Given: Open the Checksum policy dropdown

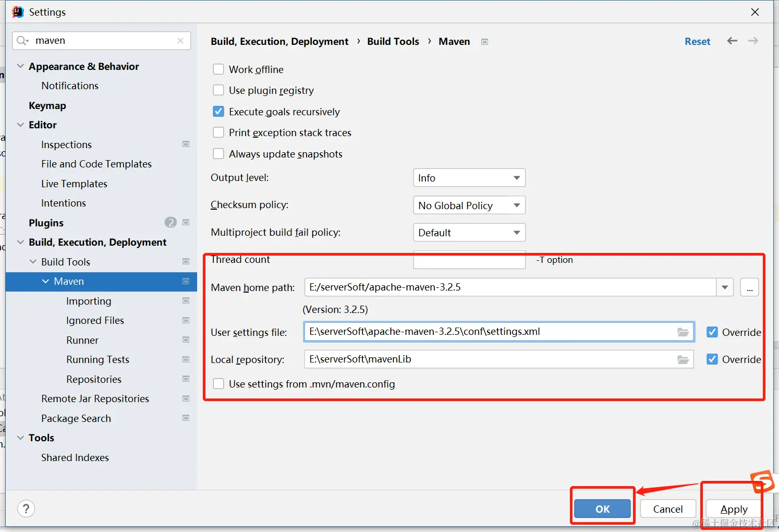Looking at the screenshot, I should 469,205.
